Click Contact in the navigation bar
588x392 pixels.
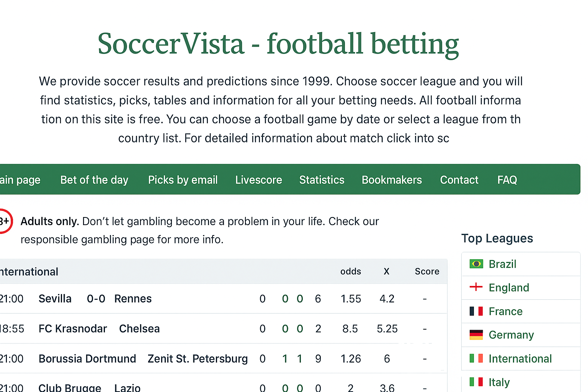(459, 180)
